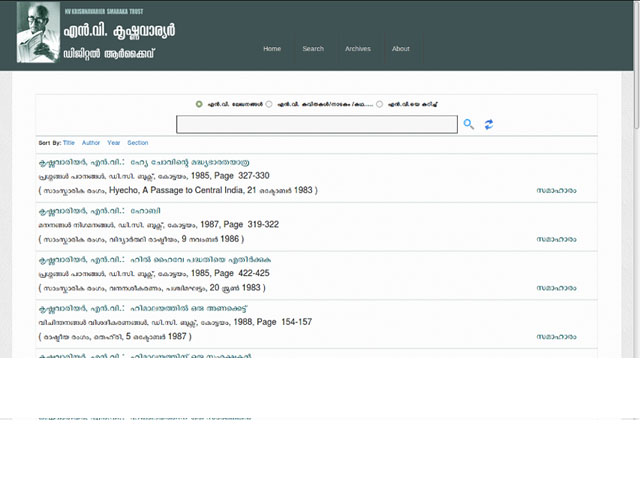Focus the archive search text box

(x=317, y=124)
